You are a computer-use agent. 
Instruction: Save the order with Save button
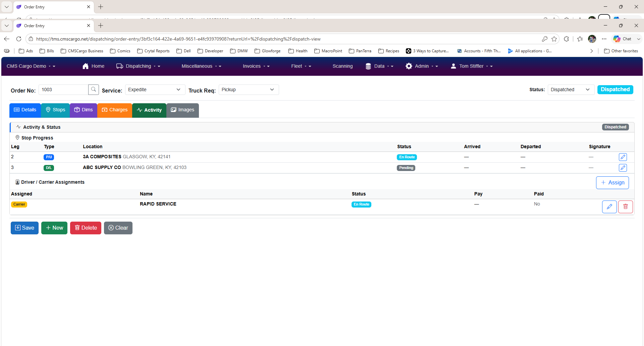[24, 228]
